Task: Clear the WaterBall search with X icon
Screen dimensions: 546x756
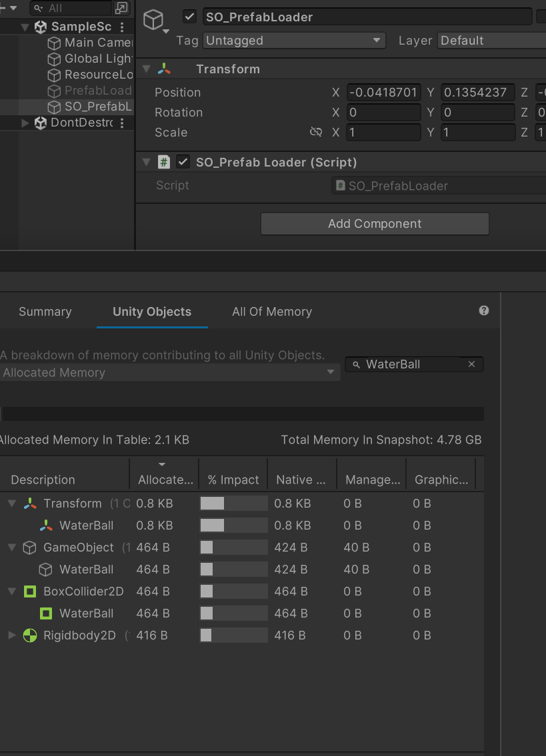Action: click(471, 364)
